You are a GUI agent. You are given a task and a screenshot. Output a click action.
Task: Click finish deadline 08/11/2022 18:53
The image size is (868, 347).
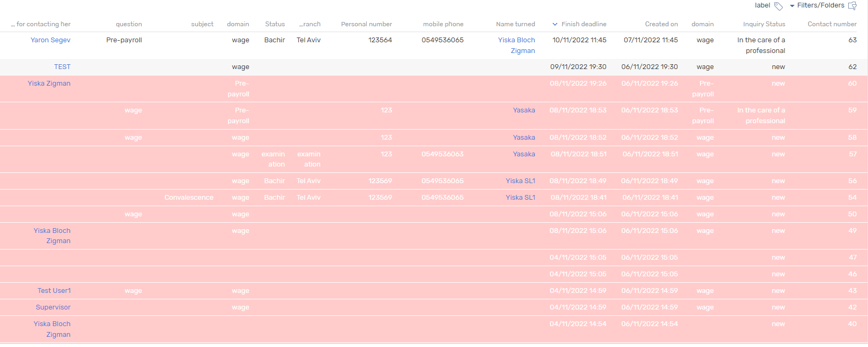[578, 110]
